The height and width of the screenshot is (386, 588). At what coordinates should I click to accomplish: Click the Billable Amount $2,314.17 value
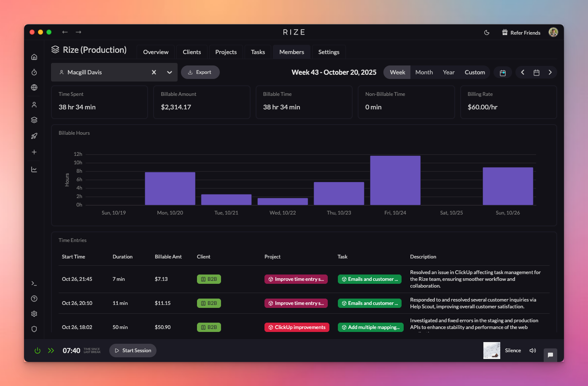pyautogui.click(x=176, y=107)
